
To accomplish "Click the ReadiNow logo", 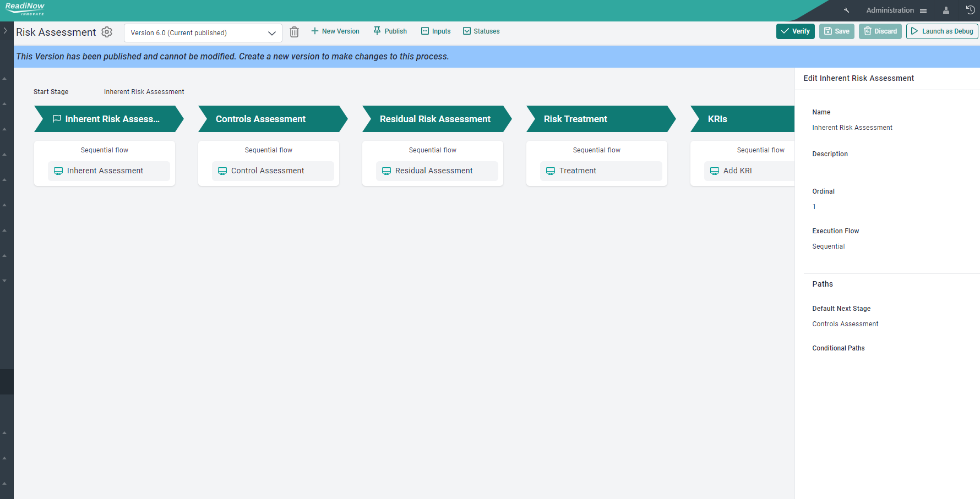I will (x=25, y=9).
